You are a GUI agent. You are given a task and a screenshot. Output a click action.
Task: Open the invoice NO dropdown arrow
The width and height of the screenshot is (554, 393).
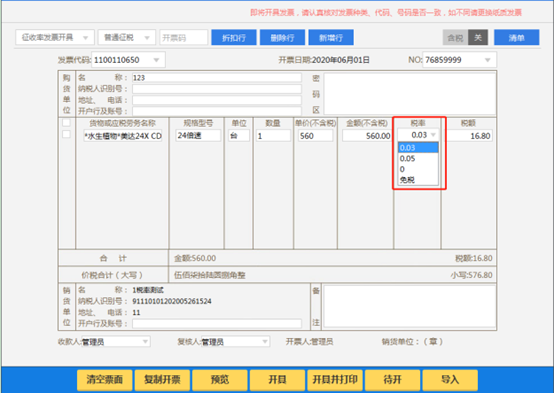pyautogui.click(x=488, y=60)
